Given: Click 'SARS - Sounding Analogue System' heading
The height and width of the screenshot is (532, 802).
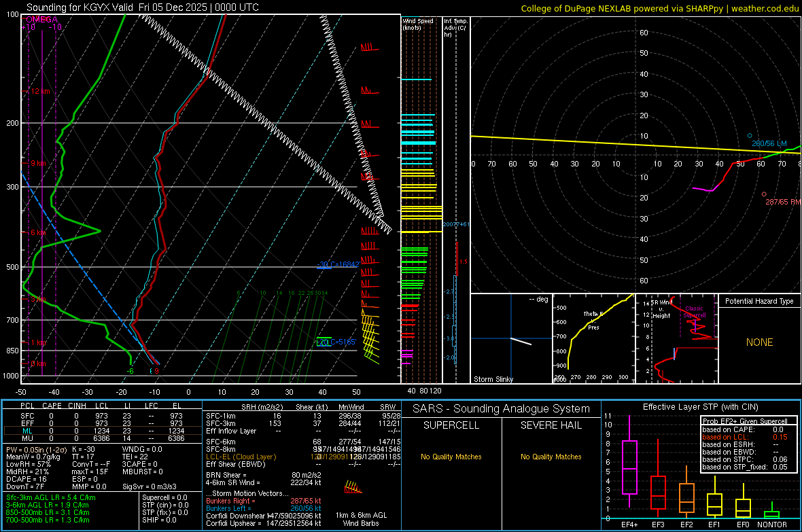Looking at the screenshot, I should [x=502, y=409].
